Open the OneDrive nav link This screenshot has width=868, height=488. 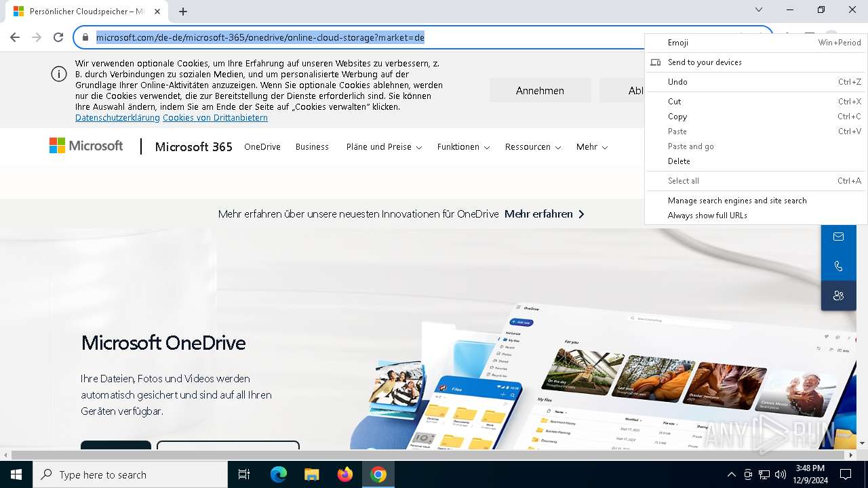coord(262,146)
